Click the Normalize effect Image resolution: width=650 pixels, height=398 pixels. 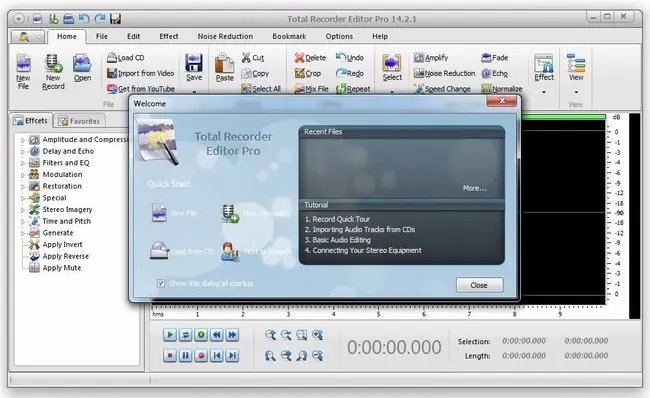pyautogui.click(x=502, y=89)
